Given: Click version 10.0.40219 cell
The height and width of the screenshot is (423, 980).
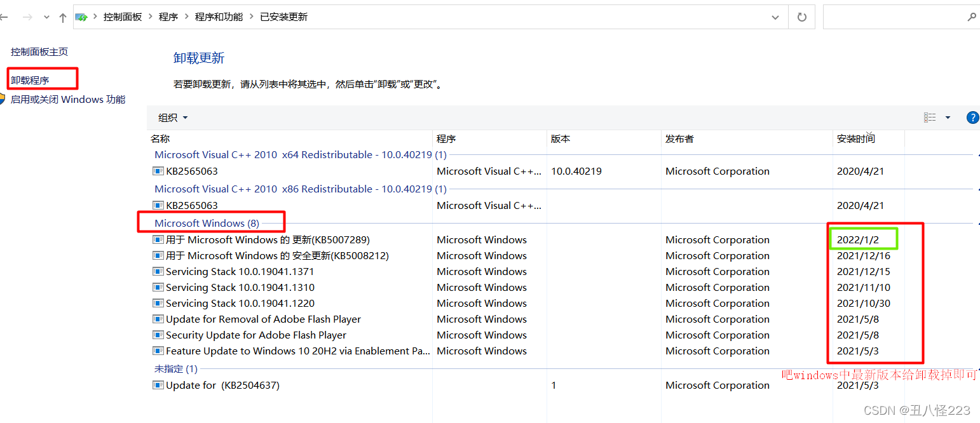Looking at the screenshot, I should click(x=576, y=171).
